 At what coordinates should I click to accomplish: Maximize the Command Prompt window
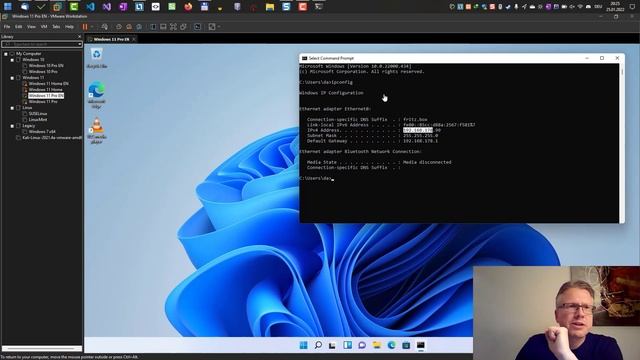(602, 58)
